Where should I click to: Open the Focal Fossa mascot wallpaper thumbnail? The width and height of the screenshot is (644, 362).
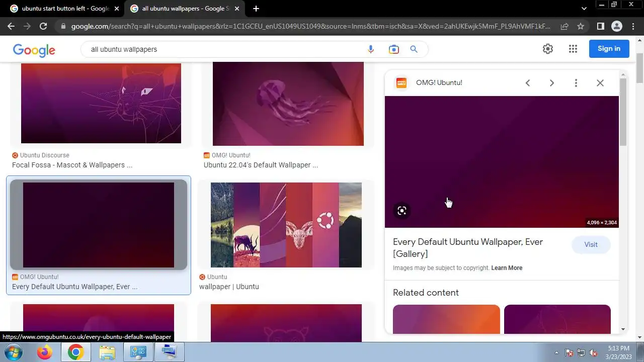pyautogui.click(x=101, y=103)
